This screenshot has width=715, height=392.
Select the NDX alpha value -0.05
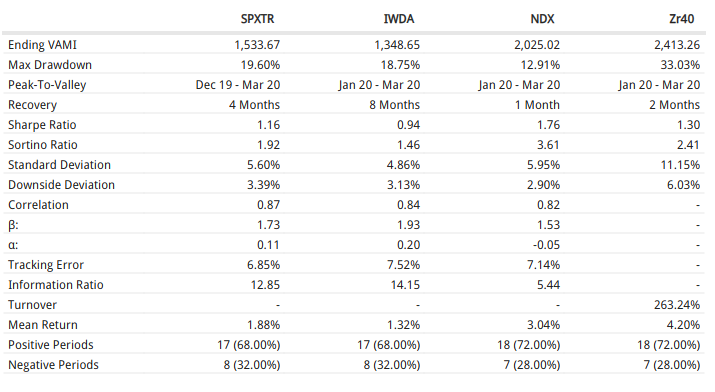tap(546, 245)
